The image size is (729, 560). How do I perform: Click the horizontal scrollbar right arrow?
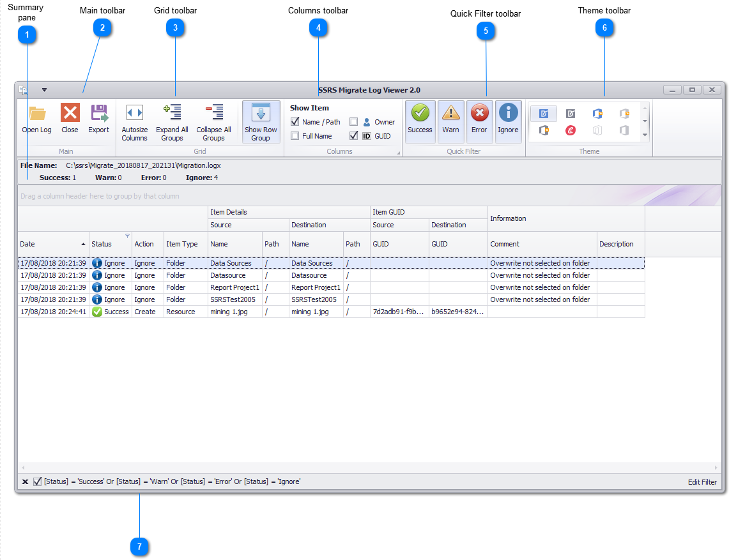point(716,467)
